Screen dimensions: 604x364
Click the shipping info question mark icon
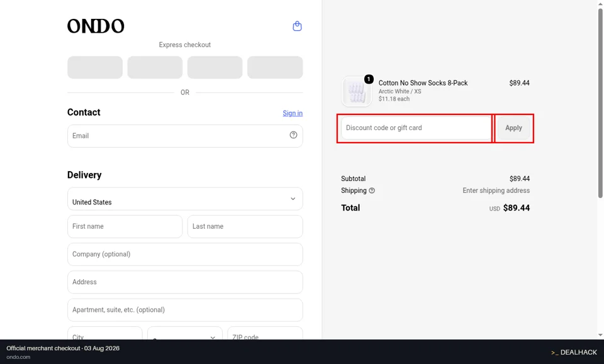click(372, 190)
